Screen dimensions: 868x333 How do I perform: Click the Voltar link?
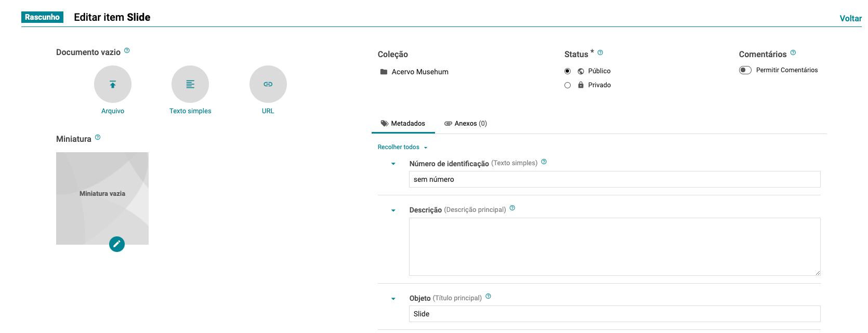click(x=850, y=18)
